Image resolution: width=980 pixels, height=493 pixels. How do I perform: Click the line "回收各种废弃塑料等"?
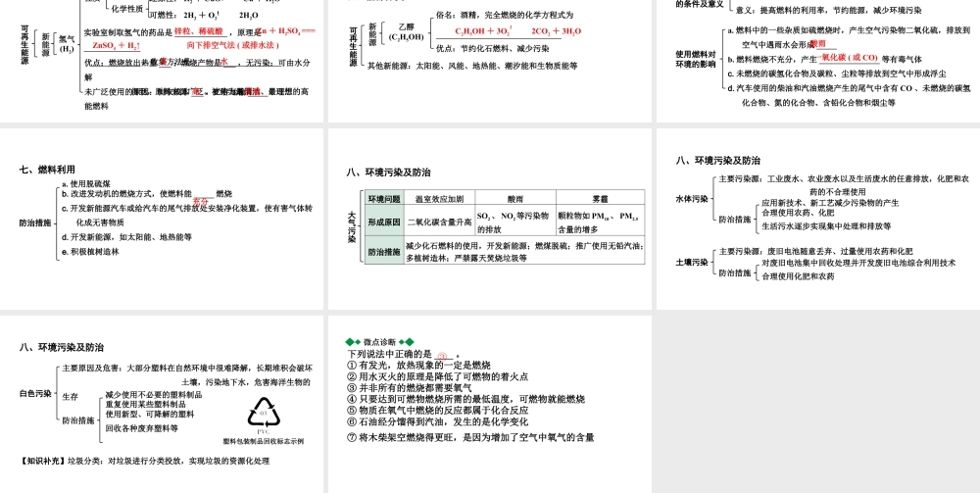[141, 428]
